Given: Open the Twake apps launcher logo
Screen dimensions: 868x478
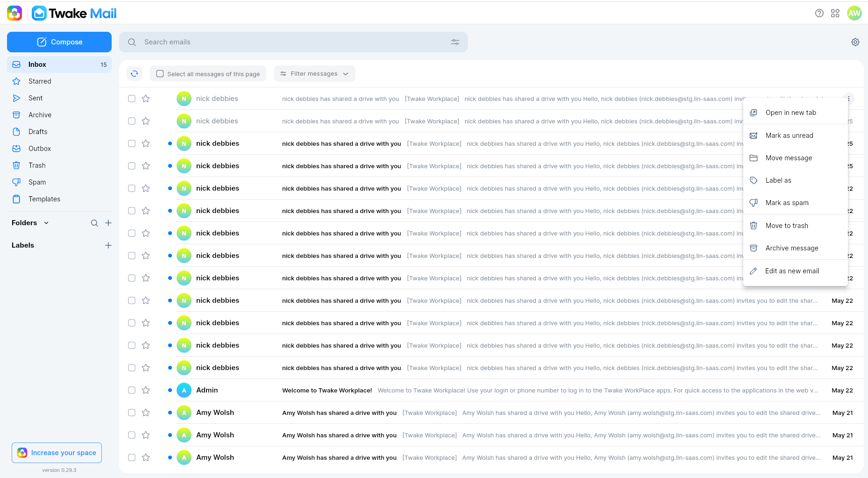Looking at the screenshot, I should [14, 13].
